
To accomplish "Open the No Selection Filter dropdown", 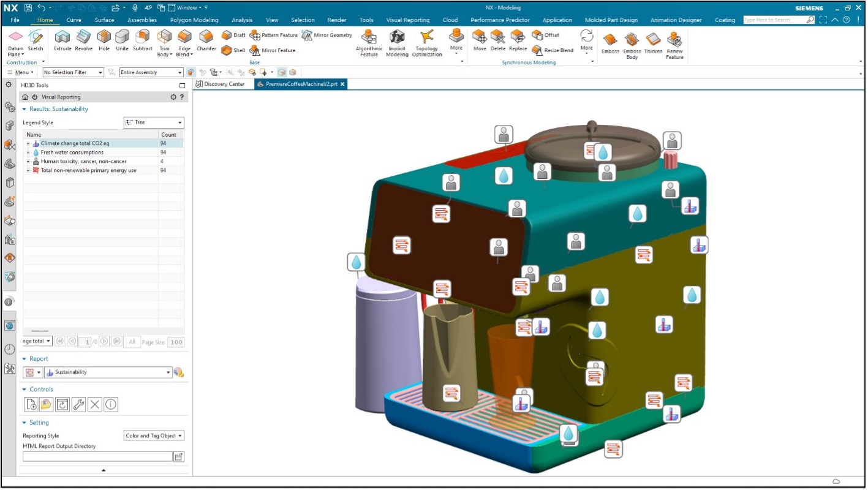I will (74, 72).
